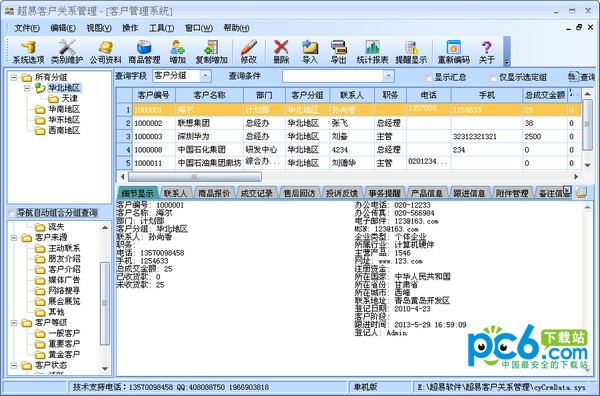Switch to the 联系人 tab
This screenshot has height=396, width=600.
pos(175,193)
